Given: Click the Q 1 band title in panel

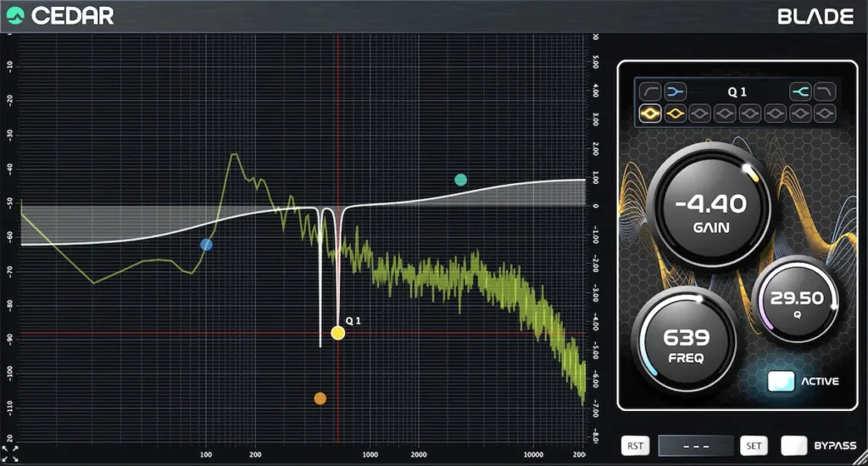Looking at the screenshot, I should 737,92.
